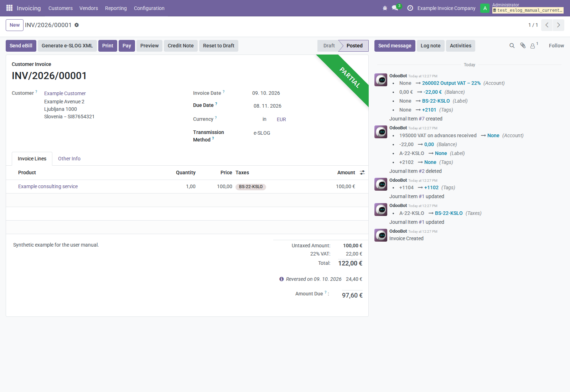Image resolution: width=570 pixels, height=392 pixels.
Task: Click the Send message button
Action: click(395, 46)
